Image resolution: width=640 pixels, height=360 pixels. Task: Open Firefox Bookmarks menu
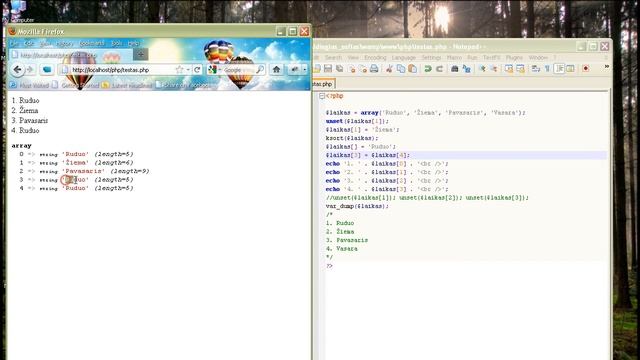point(92,43)
